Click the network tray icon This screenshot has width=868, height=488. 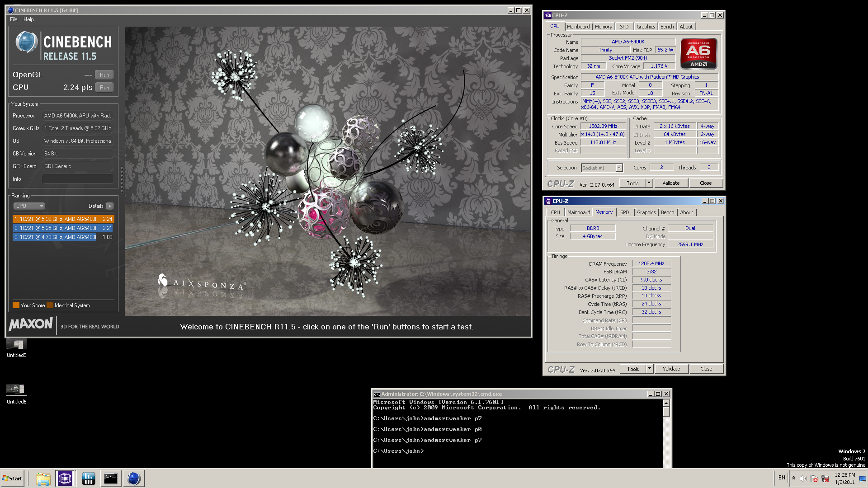tap(825, 479)
